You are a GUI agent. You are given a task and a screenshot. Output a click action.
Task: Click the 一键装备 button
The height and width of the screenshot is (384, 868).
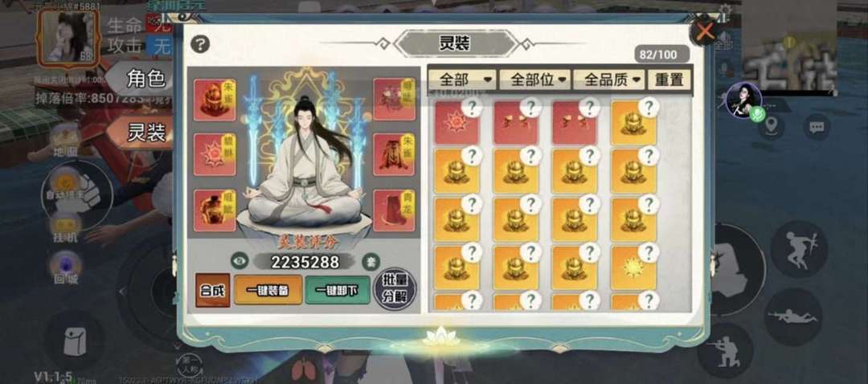click(268, 290)
